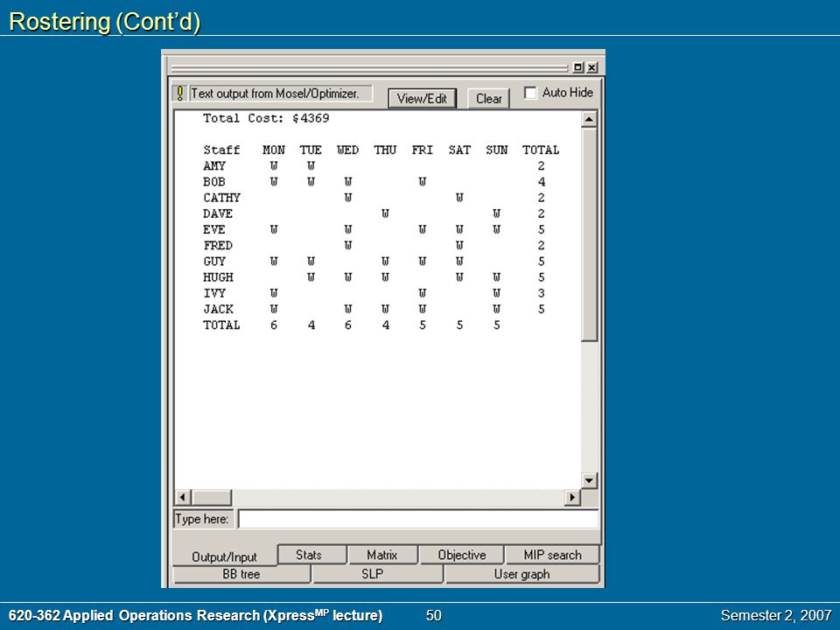Click the vertical scrollbar up arrow
The height and width of the screenshot is (630, 840).
pos(589,119)
